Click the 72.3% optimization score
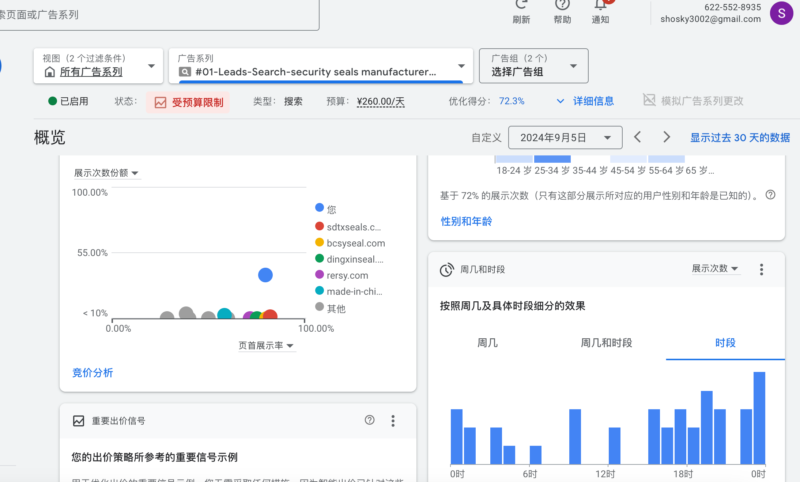Viewport: 800px width, 482px height. [511, 101]
